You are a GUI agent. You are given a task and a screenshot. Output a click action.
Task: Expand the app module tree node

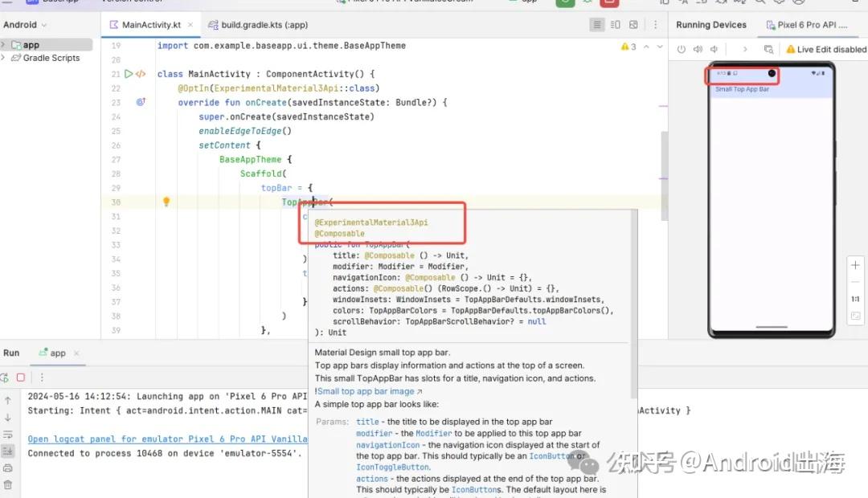(4, 45)
